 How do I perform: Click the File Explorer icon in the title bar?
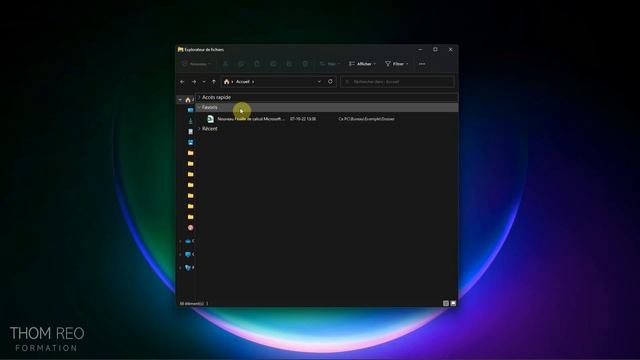pos(180,49)
